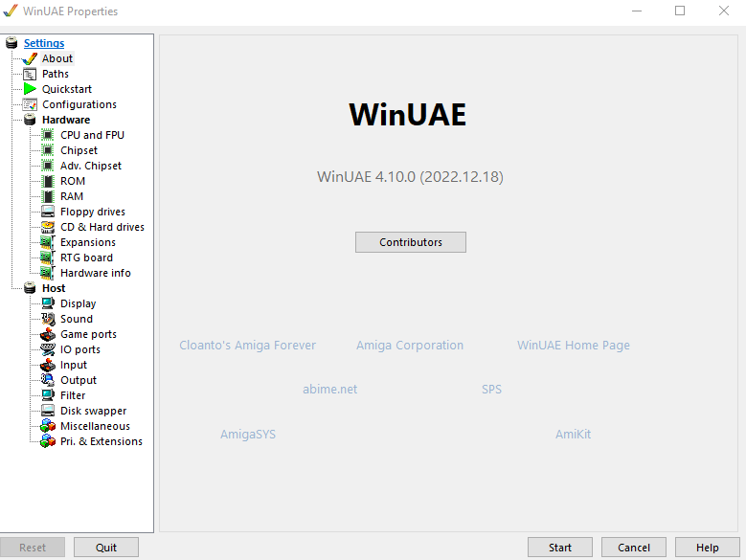Click the green Quickstart arrow icon

coord(30,89)
